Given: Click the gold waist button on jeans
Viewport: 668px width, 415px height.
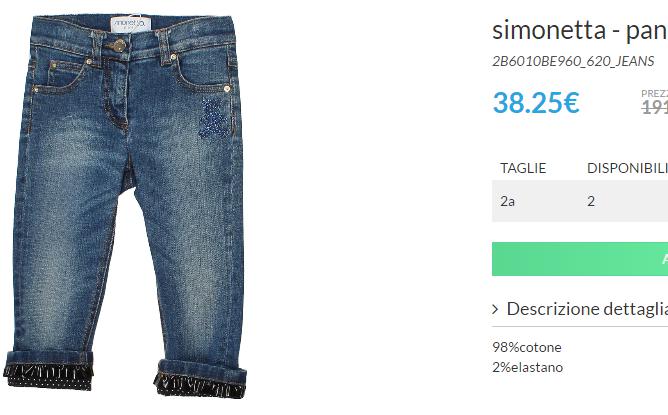Looking at the screenshot, I should [x=119, y=45].
